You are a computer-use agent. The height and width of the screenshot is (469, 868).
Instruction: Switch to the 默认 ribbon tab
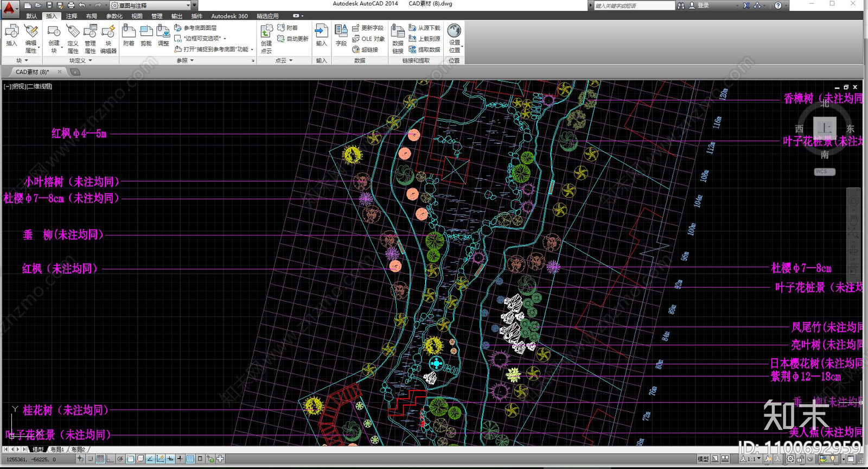(32, 16)
